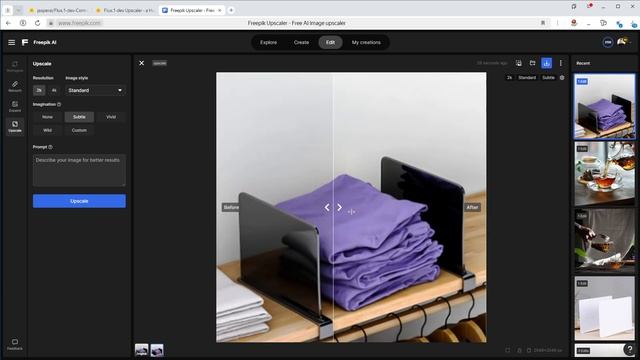Open the Create tab
This screenshot has width=640, height=360.
[x=301, y=42]
